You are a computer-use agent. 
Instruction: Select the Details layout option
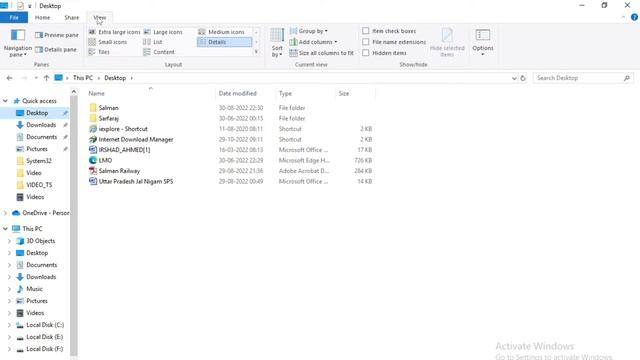pyautogui.click(x=224, y=42)
